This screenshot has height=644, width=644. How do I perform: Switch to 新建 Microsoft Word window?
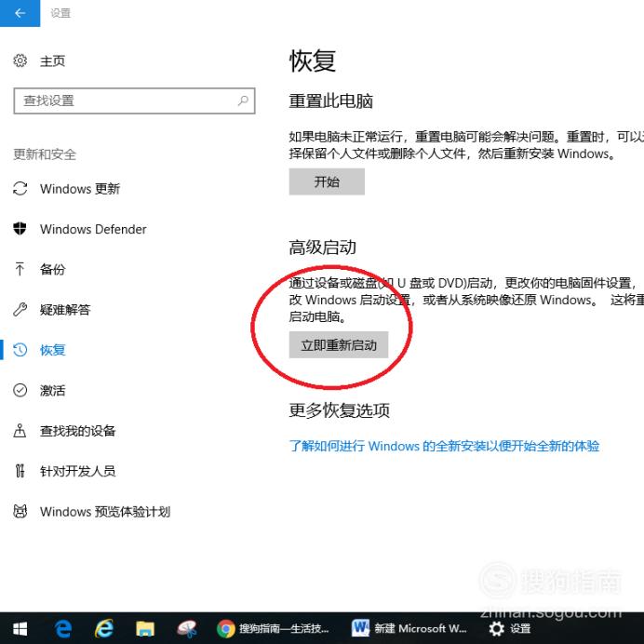tap(409, 628)
